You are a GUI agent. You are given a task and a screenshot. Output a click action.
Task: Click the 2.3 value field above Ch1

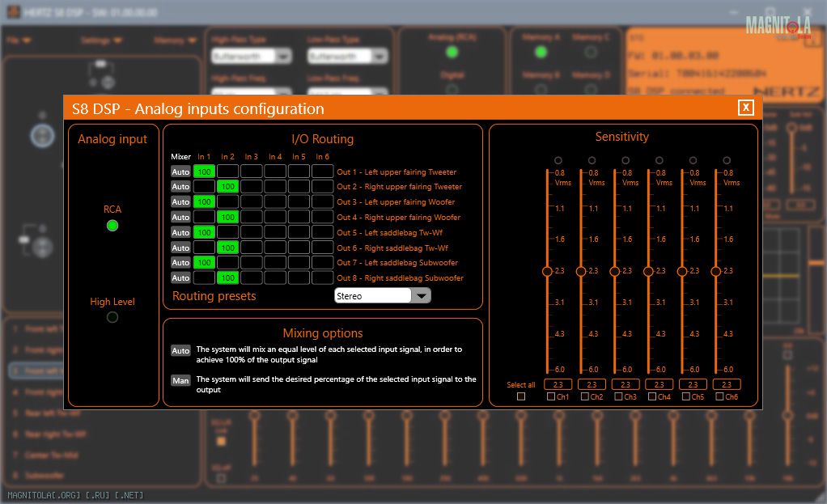pos(558,384)
